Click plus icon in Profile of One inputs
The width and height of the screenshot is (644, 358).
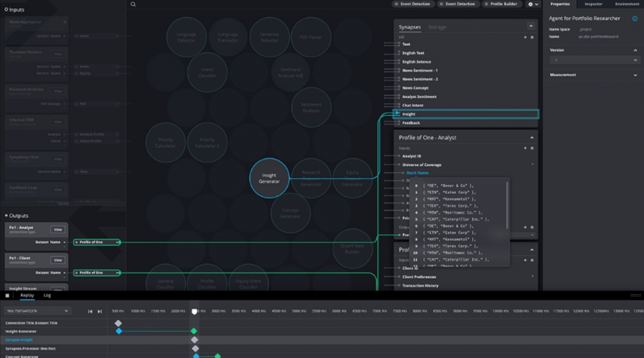525,148
